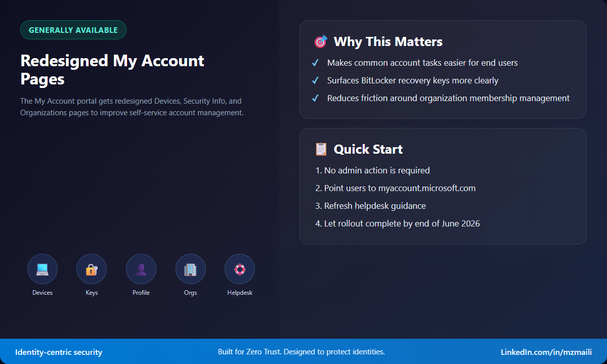
Task: Click the Keys label
Action: (x=92, y=293)
